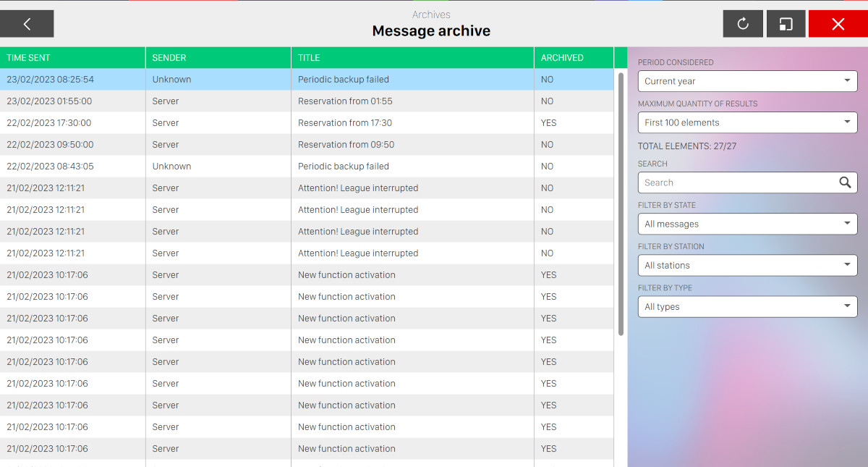
Task: Open the Filter by Type dropdown
Action: (747, 306)
